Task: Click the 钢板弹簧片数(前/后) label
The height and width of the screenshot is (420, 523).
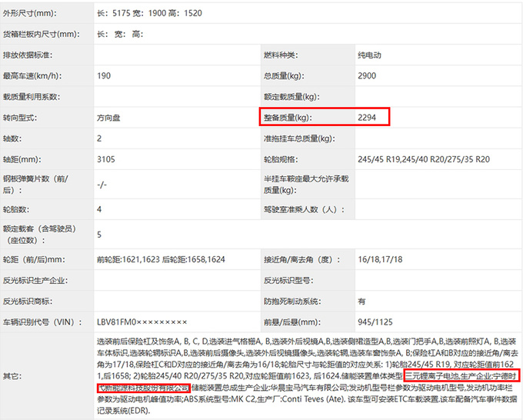Action: [x=35, y=185]
